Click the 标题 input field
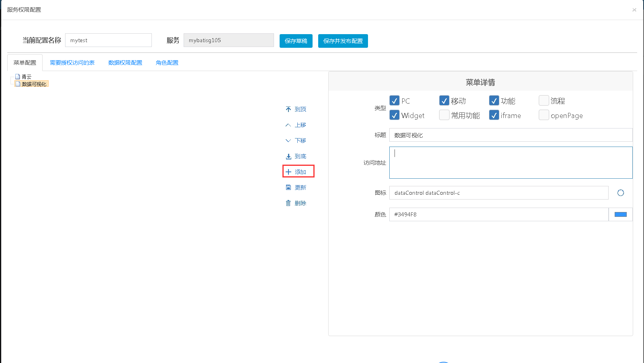 511,135
